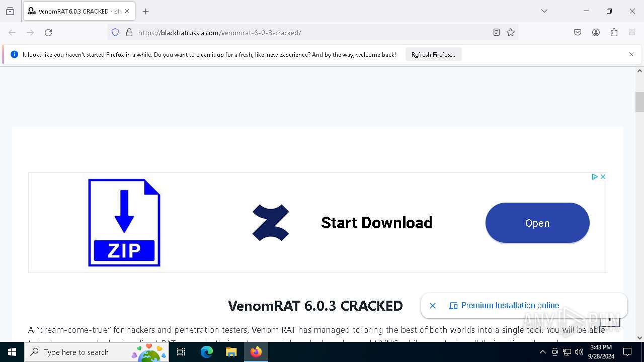
Task: Open the Firefox View recent browsing icon
Action: point(10,11)
